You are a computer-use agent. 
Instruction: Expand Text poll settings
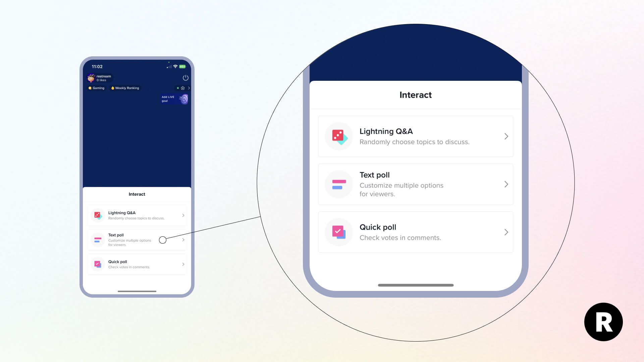[506, 184]
